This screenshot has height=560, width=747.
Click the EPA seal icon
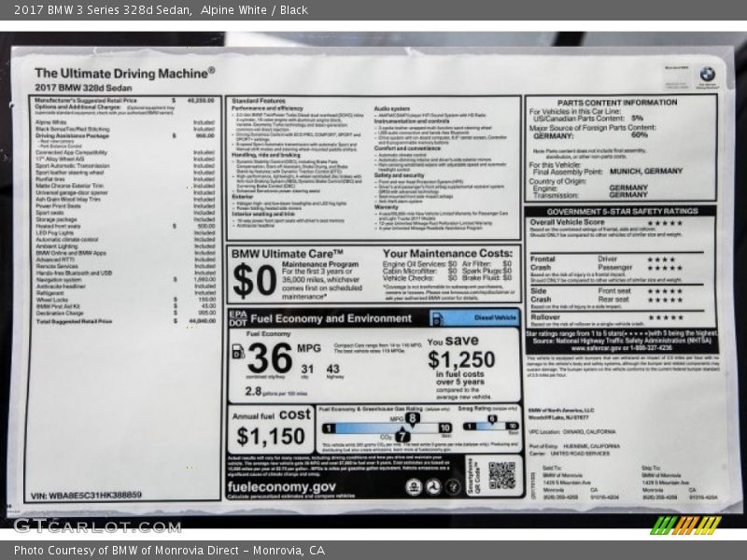pyautogui.click(x=414, y=486)
